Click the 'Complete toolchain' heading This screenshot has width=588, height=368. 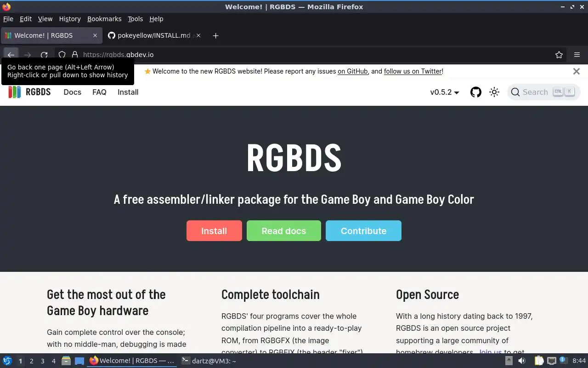[270, 295]
